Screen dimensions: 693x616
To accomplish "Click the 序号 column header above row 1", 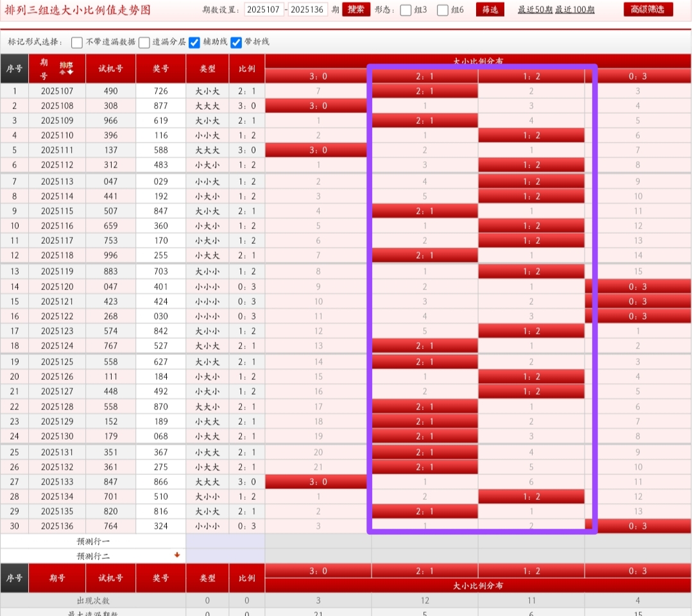I will [15, 69].
